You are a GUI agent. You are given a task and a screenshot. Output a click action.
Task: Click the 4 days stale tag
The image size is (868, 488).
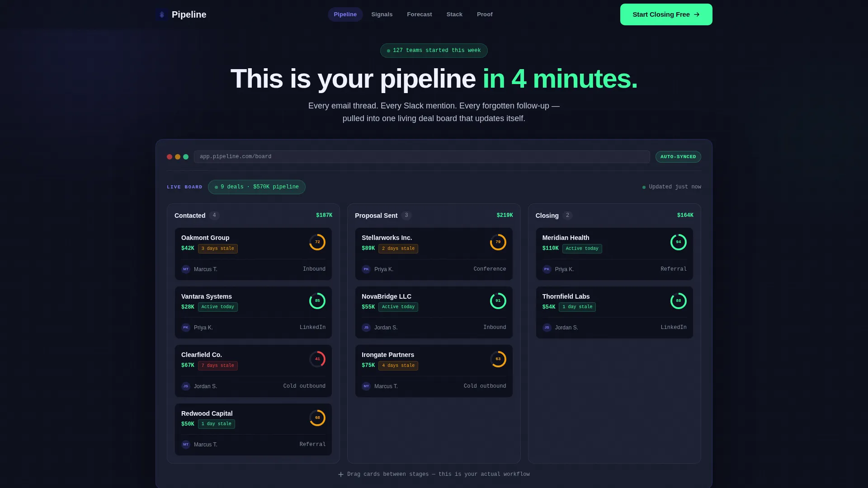point(398,366)
